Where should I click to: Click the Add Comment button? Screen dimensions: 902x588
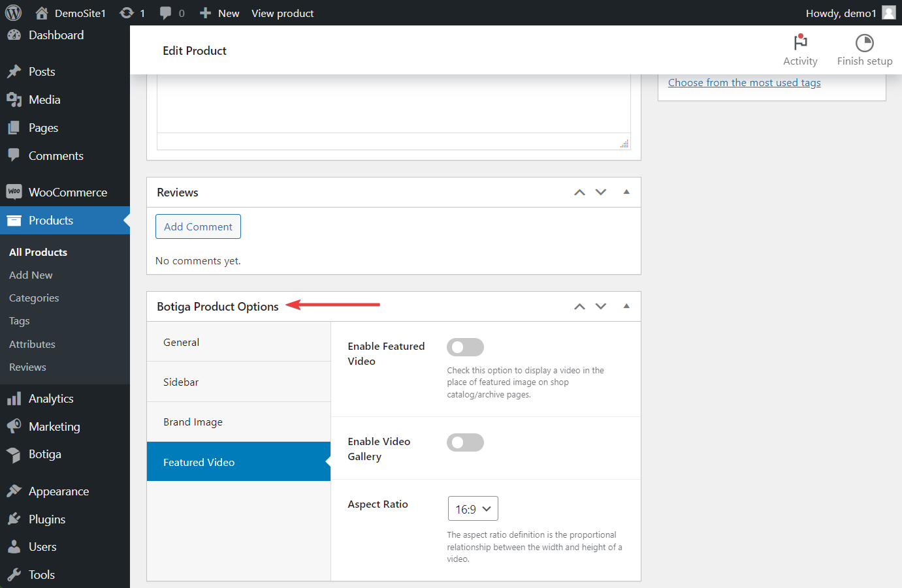pos(198,226)
